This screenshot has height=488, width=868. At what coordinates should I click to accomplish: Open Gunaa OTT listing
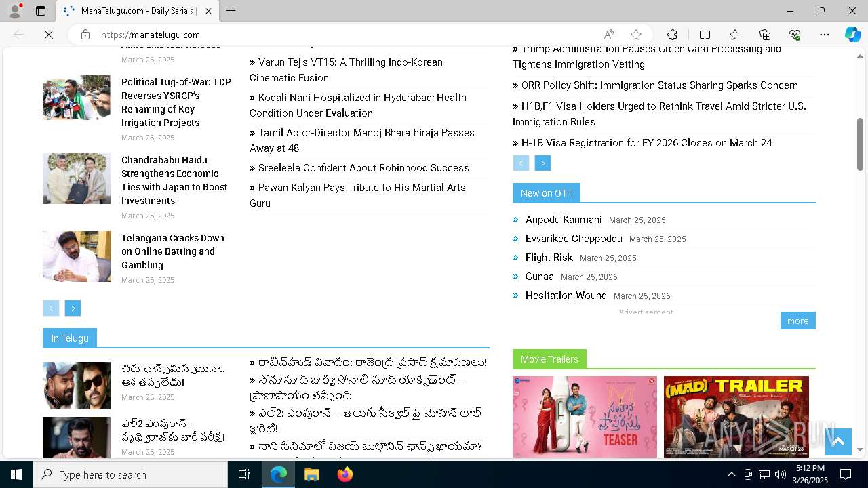tap(540, 277)
